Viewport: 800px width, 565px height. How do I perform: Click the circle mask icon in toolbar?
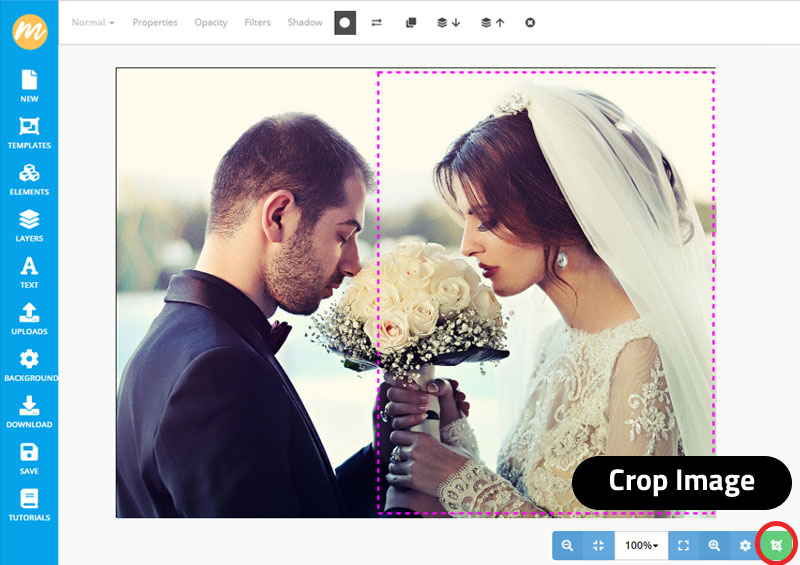click(345, 23)
